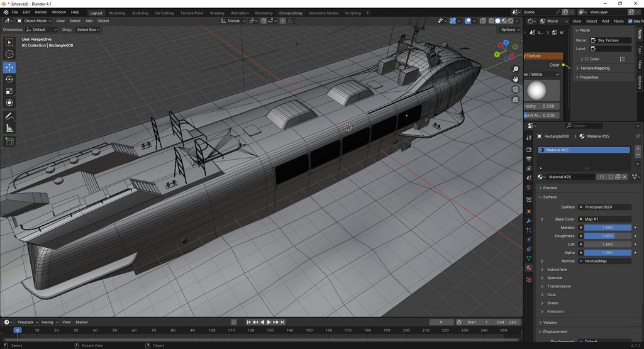Click the pan view hand icon
Screen dimensions: 644x349
coord(516,79)
